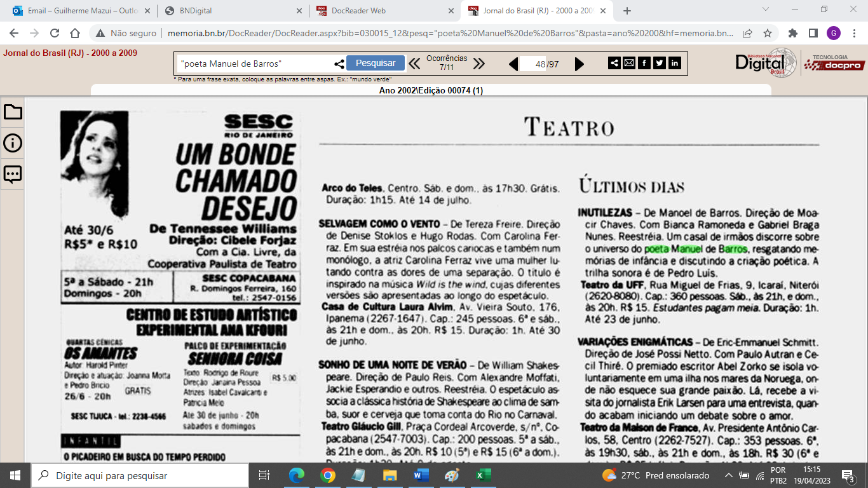Close the BNDigital tab

point(299,11)
